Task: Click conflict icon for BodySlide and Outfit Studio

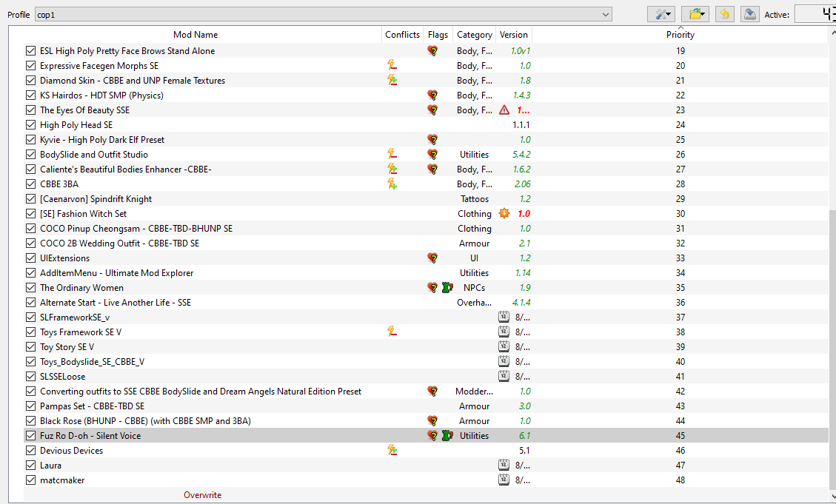Action: coord(392,155)
